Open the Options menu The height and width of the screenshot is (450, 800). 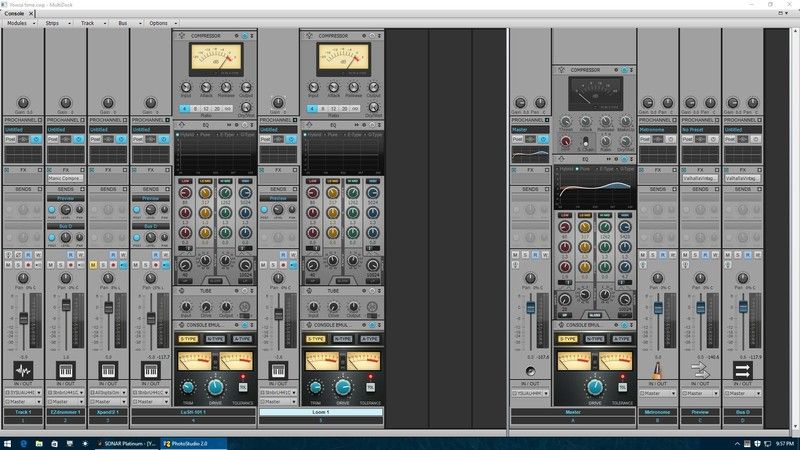tap(162, 23)
